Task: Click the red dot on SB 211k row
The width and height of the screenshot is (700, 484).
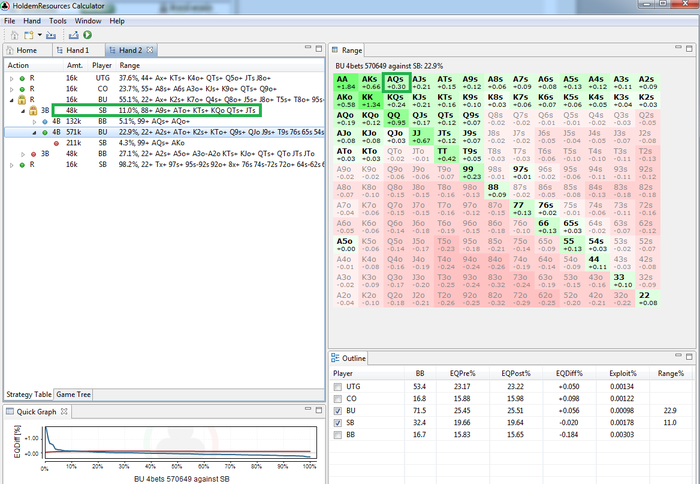Action: (56, 143)
